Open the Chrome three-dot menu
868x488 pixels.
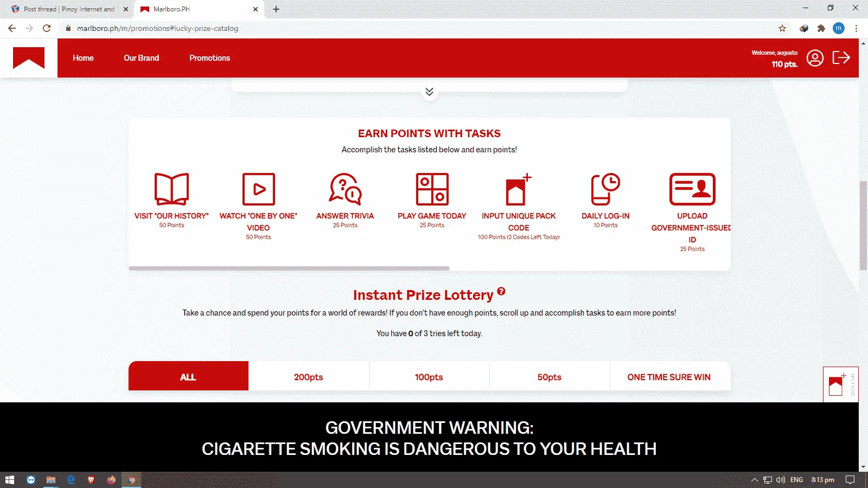pyautogui.click(x=856, y=28)
